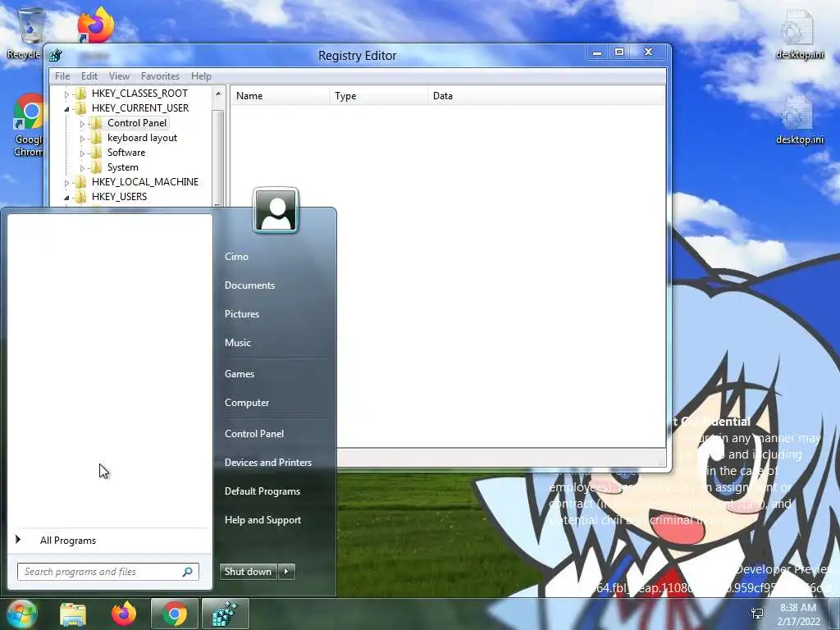Viewport: 840px width, 630px height.
Task: Click the Data column header
Action: 546,96
